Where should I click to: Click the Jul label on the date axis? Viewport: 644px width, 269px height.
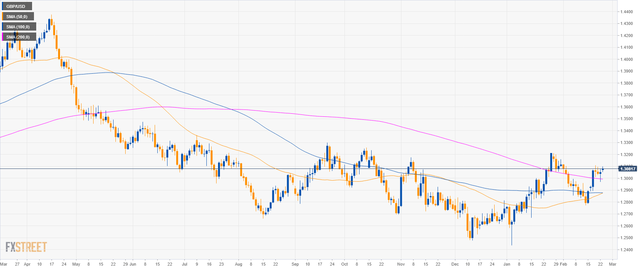click(185, 264)
